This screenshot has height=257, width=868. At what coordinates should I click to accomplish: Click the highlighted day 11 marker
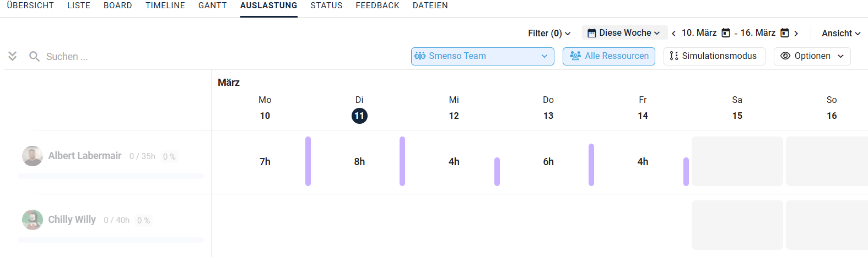[x=359, y=116]
